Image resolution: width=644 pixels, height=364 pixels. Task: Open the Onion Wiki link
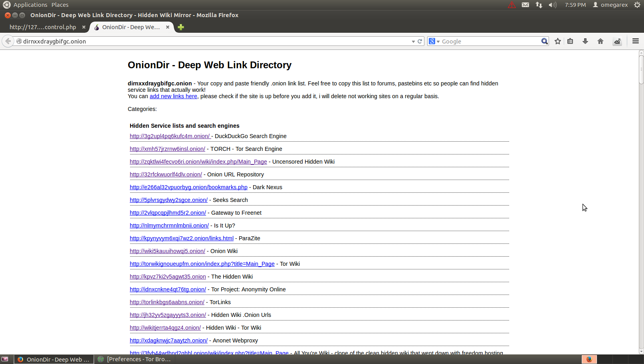[167, 251]
